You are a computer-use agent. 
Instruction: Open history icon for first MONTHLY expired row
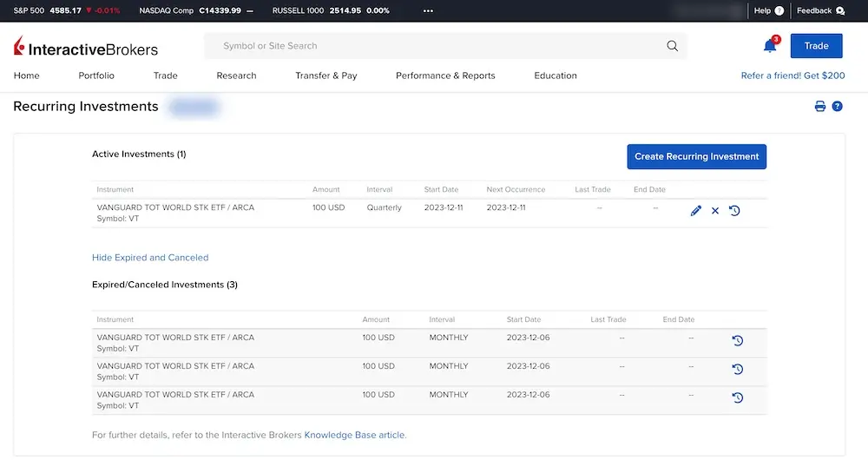[x=737, y=341]
